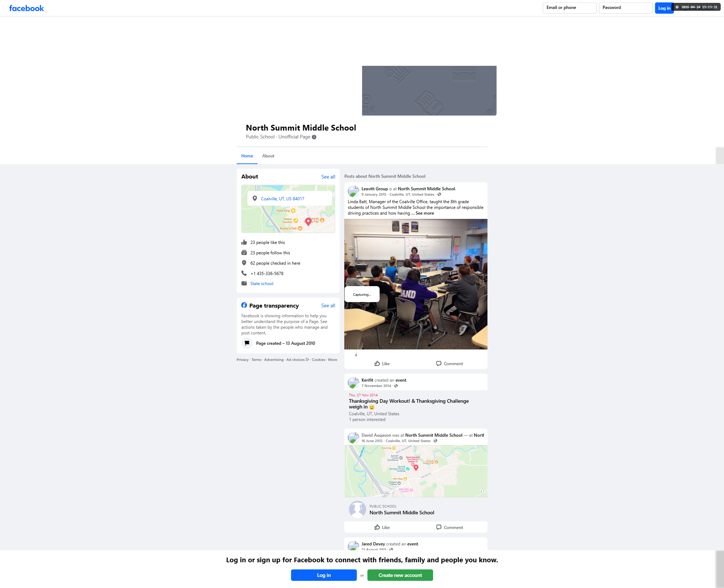
Task: Open the Cookies footer link
Action: [319, 360]
